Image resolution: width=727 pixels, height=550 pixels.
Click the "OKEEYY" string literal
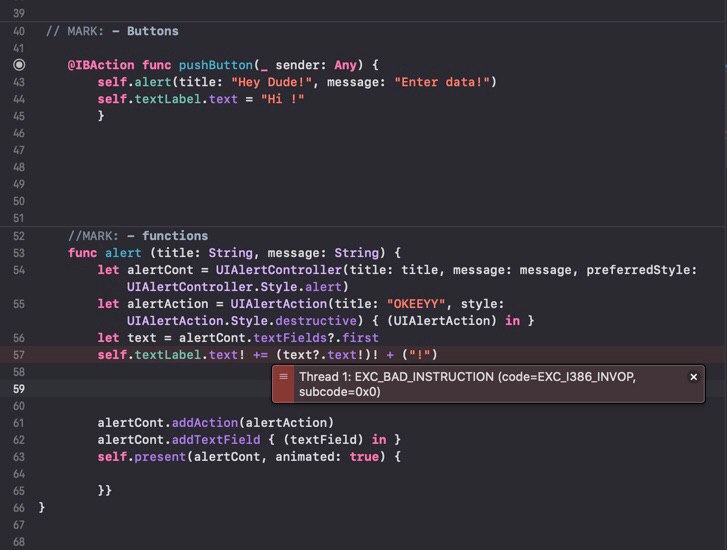point(416,304)
